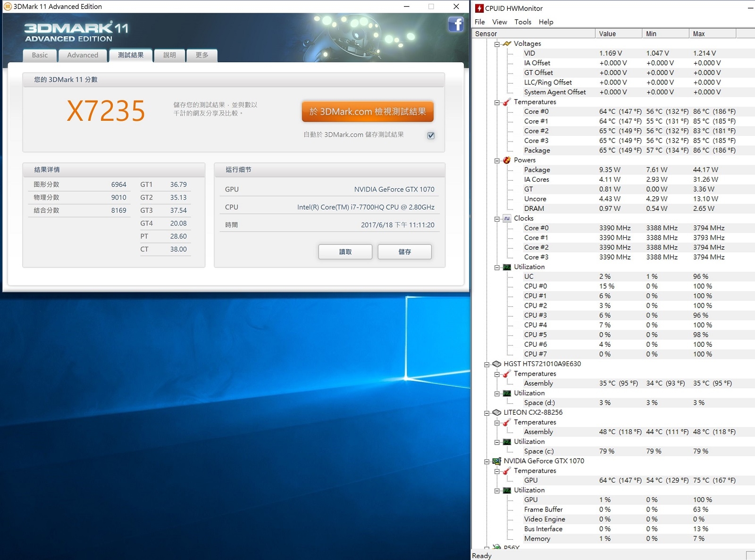Click the CPUID HWMonitor title bar icon
The height and width of the screenshot is (560, 755).
pyautogui.click(x=479, y=8)
